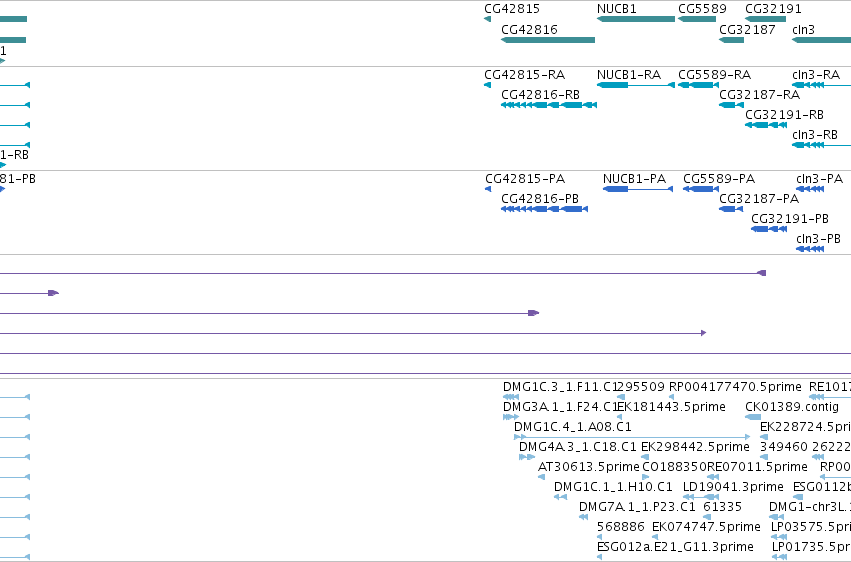Select the DMG1C.1_1.H10.C1 EST label
Screen dimensions: 851x562
click(613, 487)
